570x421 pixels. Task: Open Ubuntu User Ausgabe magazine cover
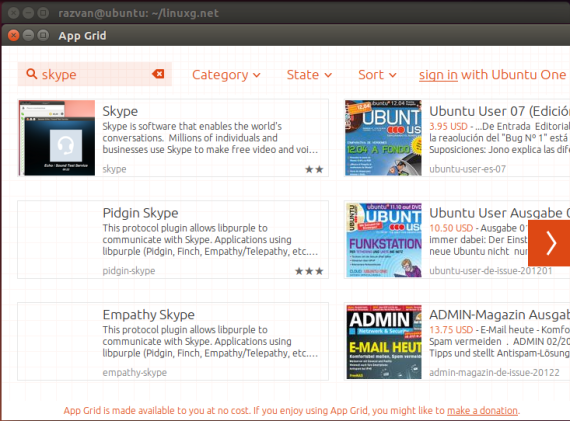click(383, 240)
